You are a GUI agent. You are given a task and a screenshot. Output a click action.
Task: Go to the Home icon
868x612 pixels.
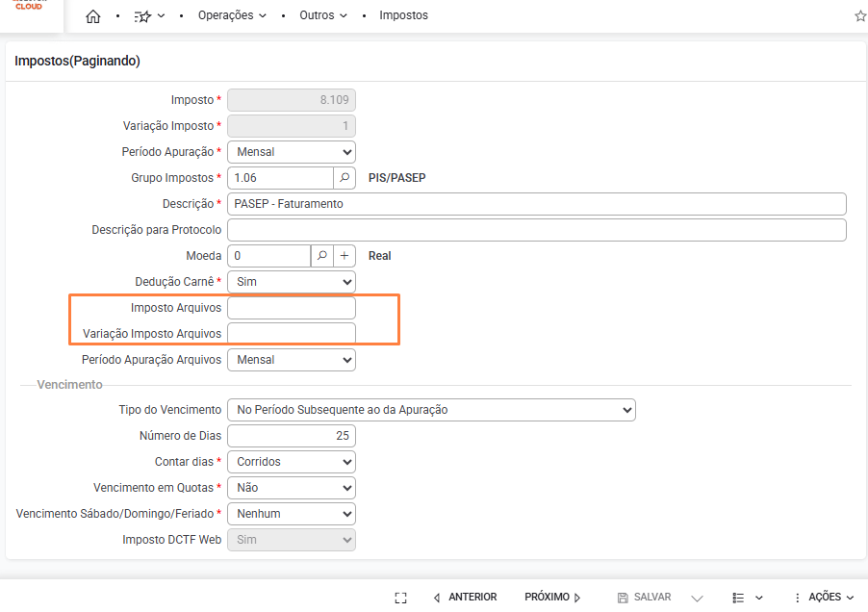93,16
